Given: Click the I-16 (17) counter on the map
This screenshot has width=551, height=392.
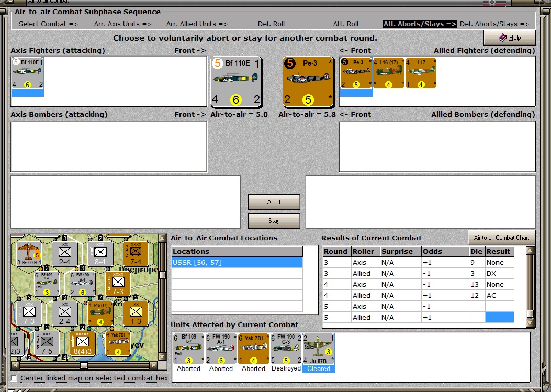Looking at the screenshot, I should click(100, 313).
